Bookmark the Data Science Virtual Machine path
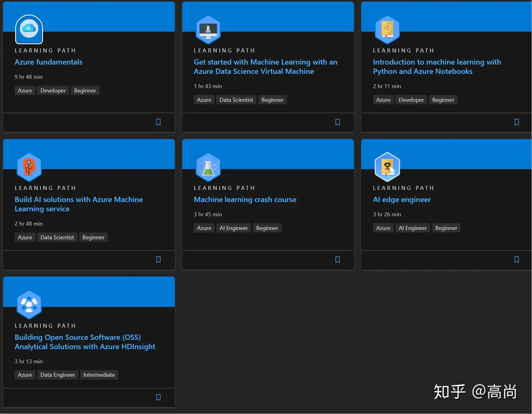532x414 pixels. (x=338, y=122)
